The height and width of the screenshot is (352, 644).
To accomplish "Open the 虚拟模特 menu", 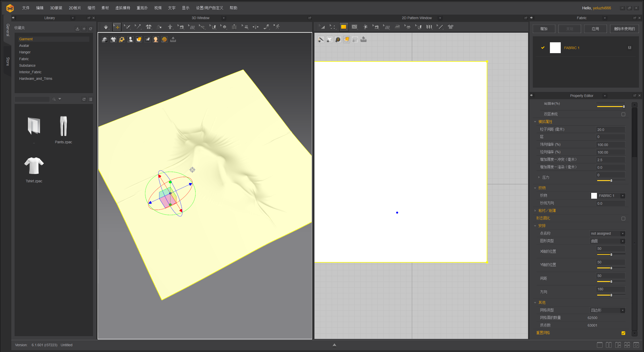I will pos(123,8).
